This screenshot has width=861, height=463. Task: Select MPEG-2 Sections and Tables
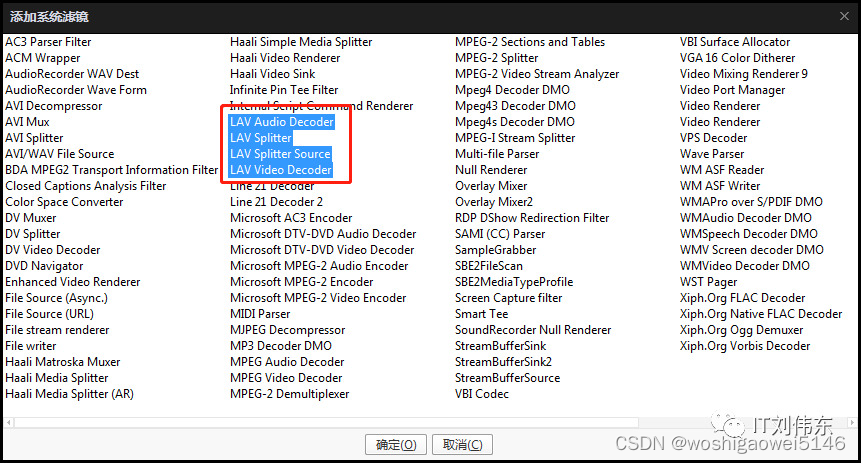(x=530, y=42)
